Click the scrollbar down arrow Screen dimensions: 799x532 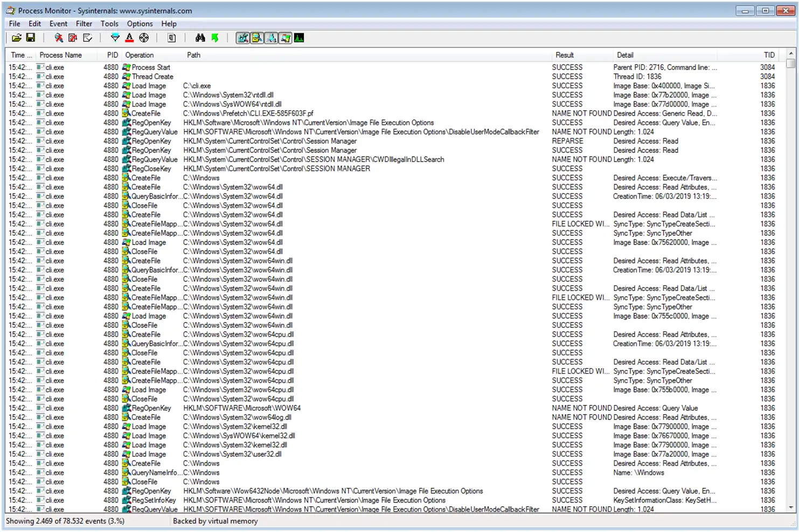(x=790, y=507)
